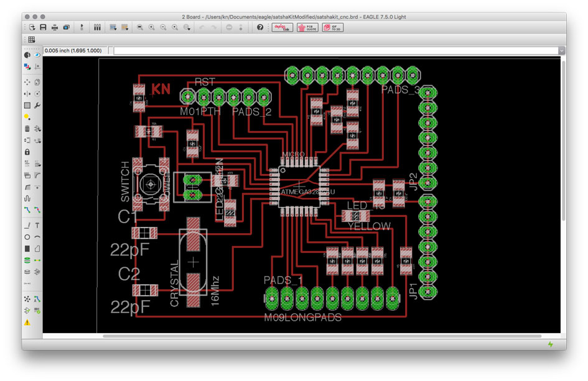Viewport: 588px width, 381px height.
Task: Click the Redraw zoom icon
Action: [175, 27]
